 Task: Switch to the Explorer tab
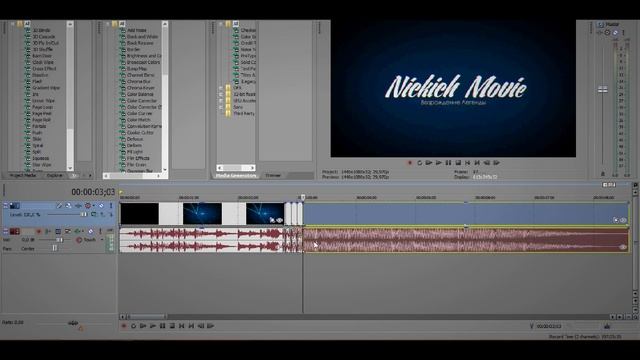coord(54,176)
